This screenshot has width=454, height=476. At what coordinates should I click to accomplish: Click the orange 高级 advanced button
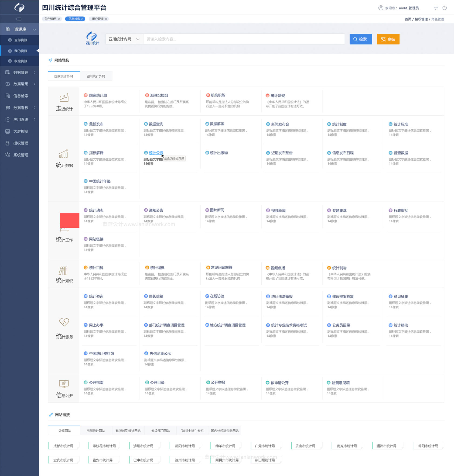(388, 39)
